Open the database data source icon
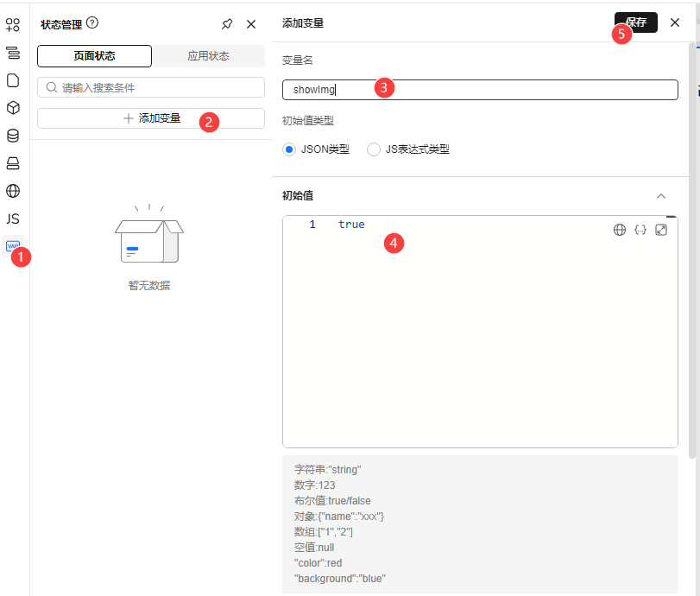This screenshot has height=596, width=700. click(x=13, y=136)
